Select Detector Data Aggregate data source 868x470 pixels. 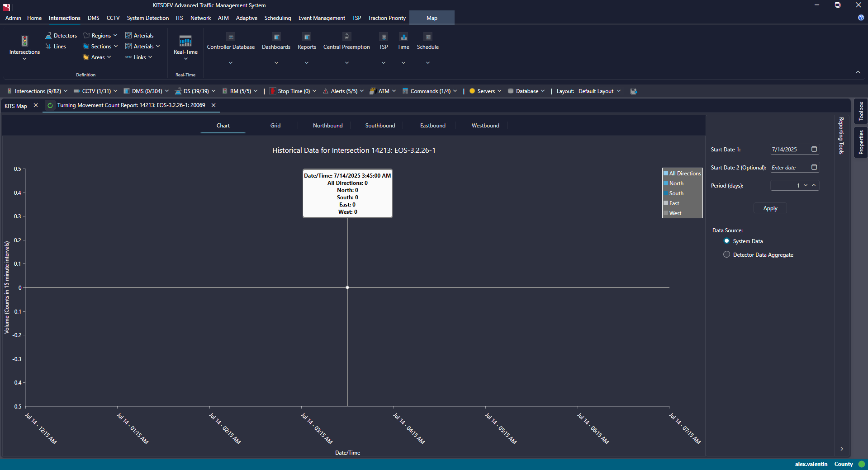tap(726, 254)
